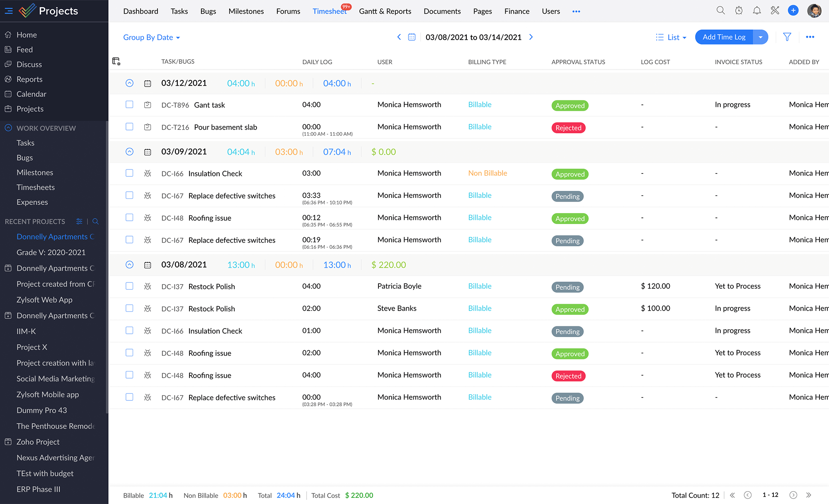Navigate to previous week using left arrow
This screenshot has height=504, width=829.
pos(398,37)
